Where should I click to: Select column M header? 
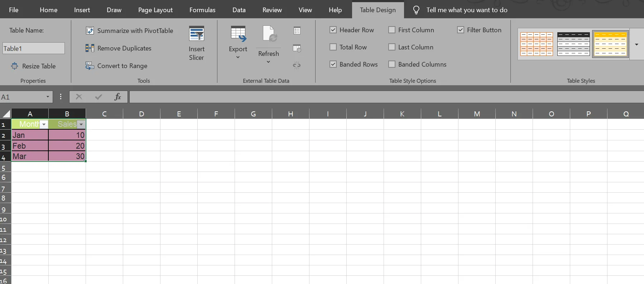tap(477, 114)
